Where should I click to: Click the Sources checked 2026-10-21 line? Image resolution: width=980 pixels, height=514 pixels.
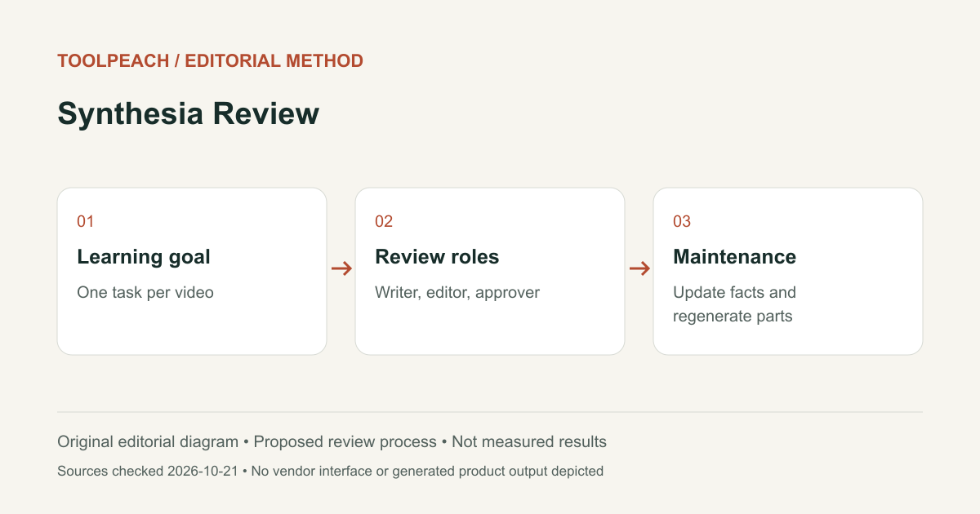330,471
